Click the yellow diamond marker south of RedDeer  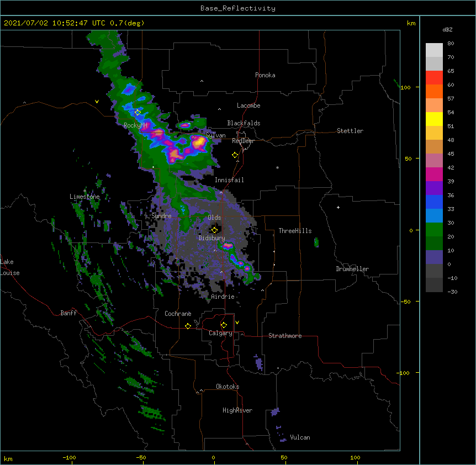coord(235,155)
